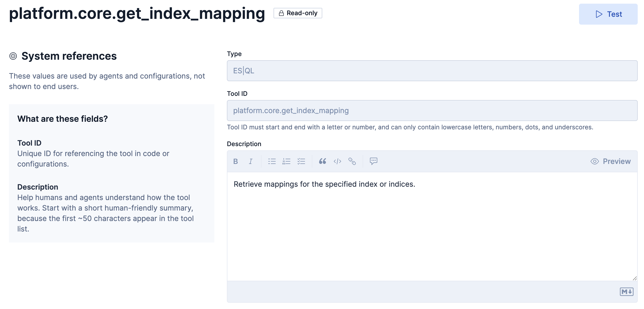
Task: Insert a block quote
Action: point(323,161)
